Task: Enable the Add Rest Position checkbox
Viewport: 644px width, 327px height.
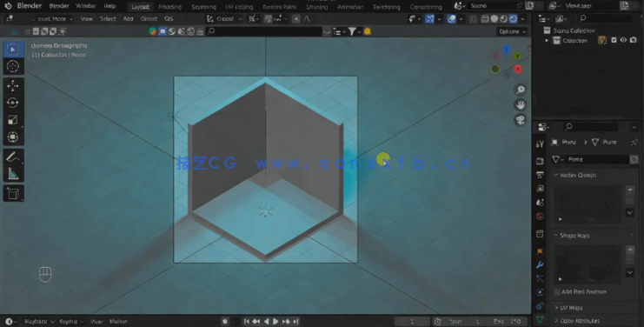Action: [557, 291]
